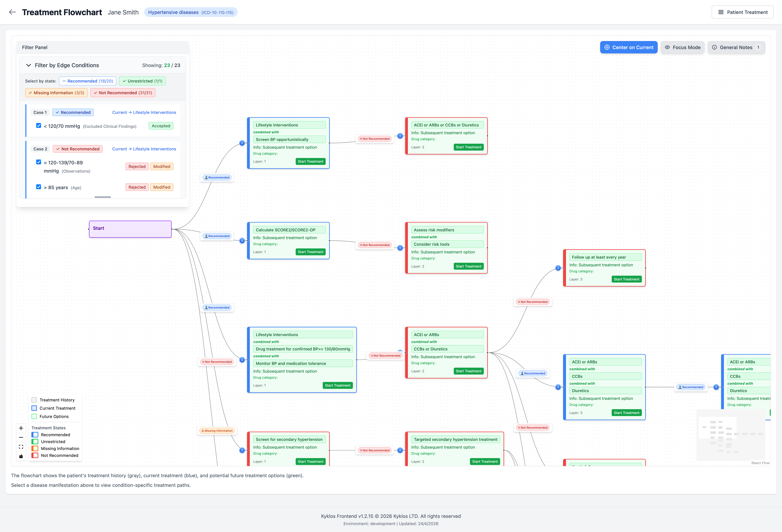Click Hypertensive diseases ICD-10 tag
Viewport: 782px width, 532px height.
pos(191,12)
